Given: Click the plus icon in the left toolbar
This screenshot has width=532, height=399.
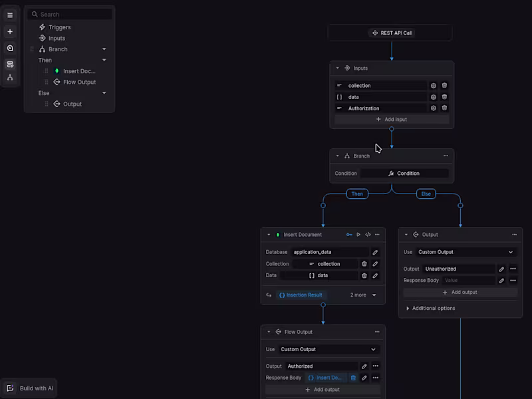Looking at the screenshot, I should (x=10, y=31).
